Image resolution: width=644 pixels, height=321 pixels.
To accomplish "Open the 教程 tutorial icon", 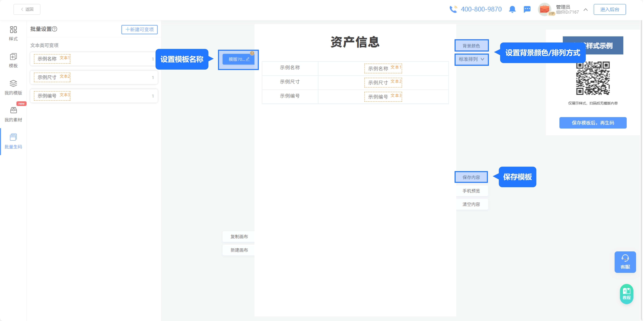I will 626,294.
